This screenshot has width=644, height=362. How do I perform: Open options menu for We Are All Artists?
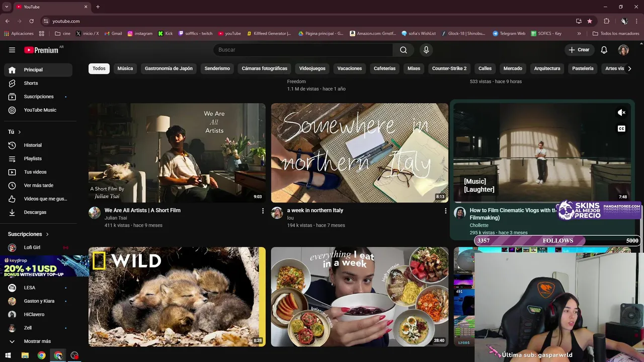click(x=263, y=211)
